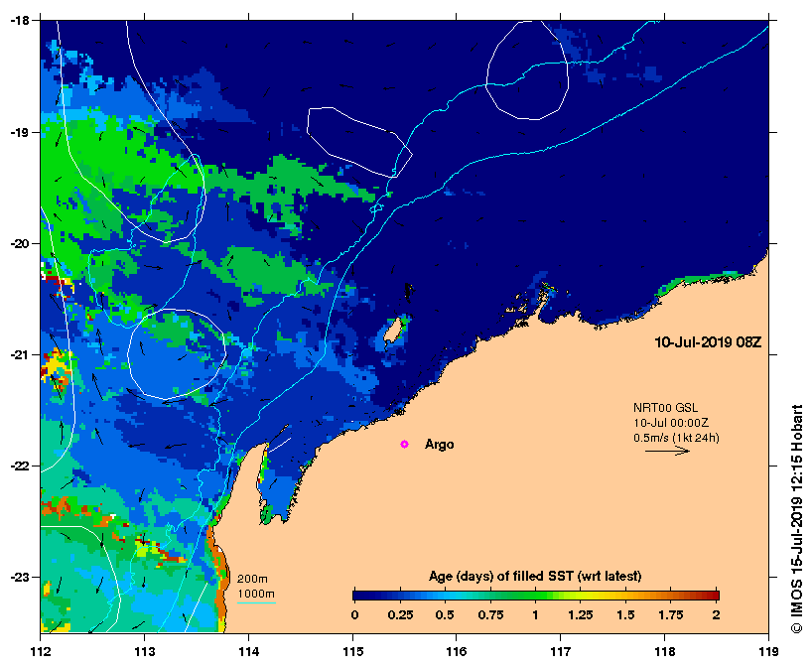Click the longitude axis label '115'
The height and width of the screenshot is (667, 812).
click(353, 651)
